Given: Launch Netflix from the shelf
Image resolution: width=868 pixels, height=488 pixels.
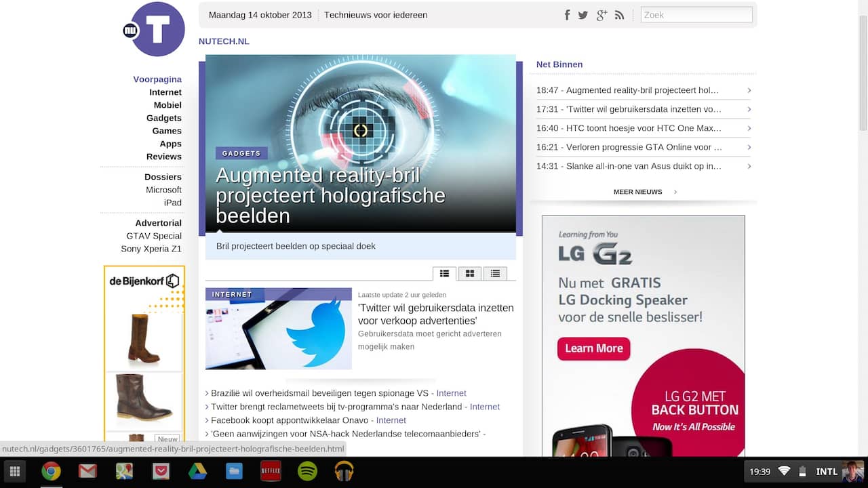Looking at the screenshot, I should [271, 471].
